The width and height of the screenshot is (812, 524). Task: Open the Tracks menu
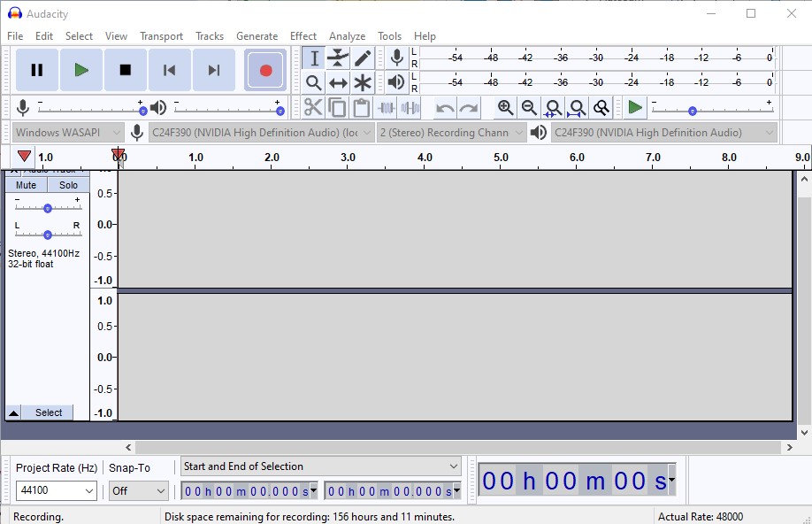pos(210,36)
